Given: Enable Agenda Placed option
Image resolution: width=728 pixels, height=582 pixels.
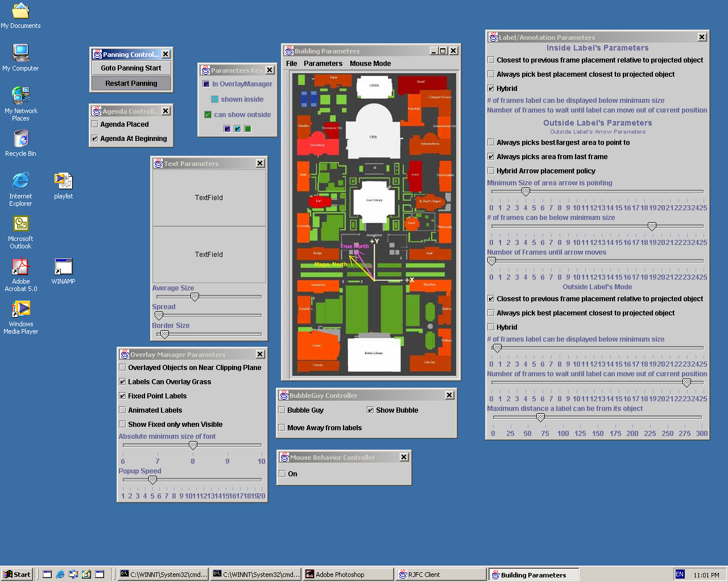Looking at the screenshot, I should click(x=94, y=124).
